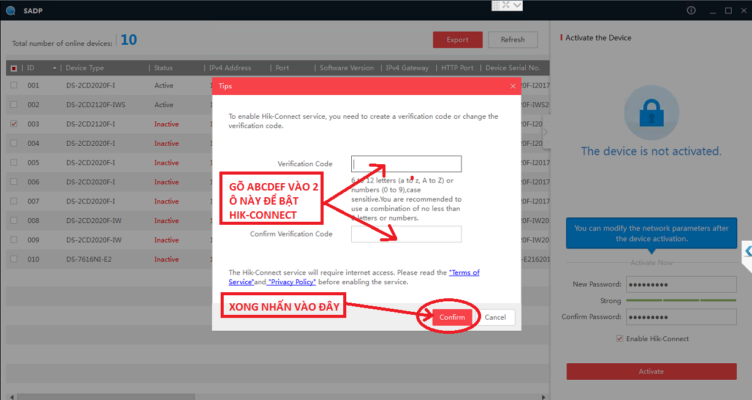The image size is (752, 400).
Task: Check the box for device 002
Action: (13, 105)
